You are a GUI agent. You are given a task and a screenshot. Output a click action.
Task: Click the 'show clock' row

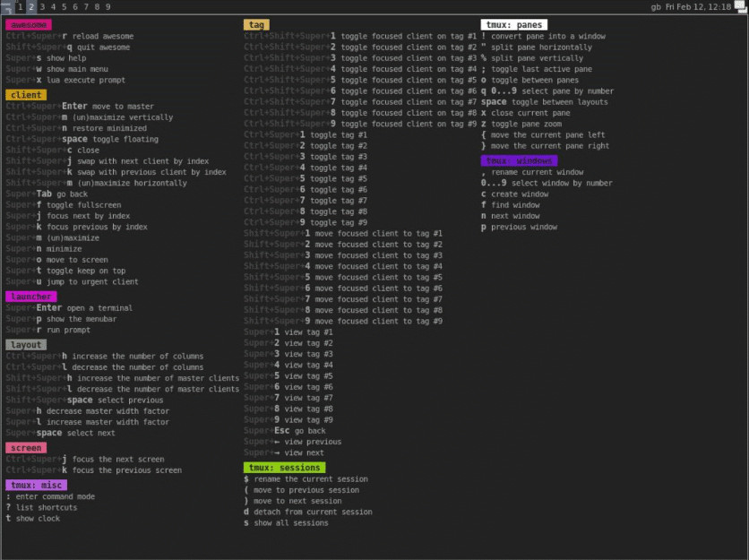click(x=33, y=519)
